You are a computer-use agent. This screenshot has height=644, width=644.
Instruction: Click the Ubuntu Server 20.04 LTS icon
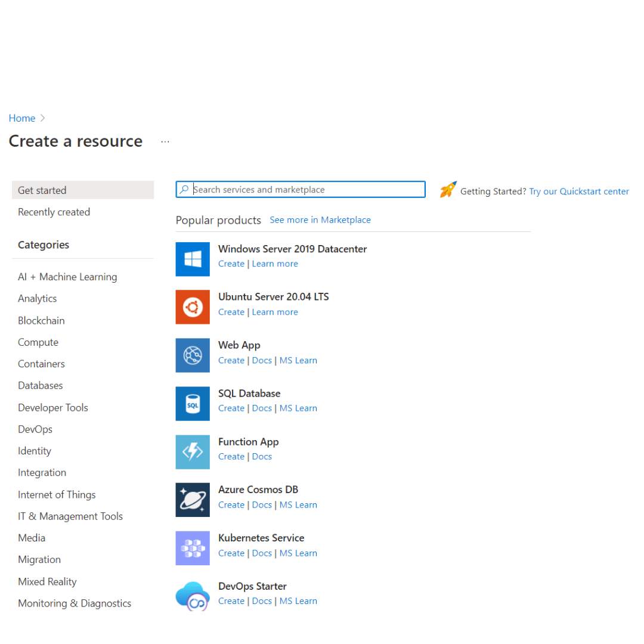coord(193,307)
